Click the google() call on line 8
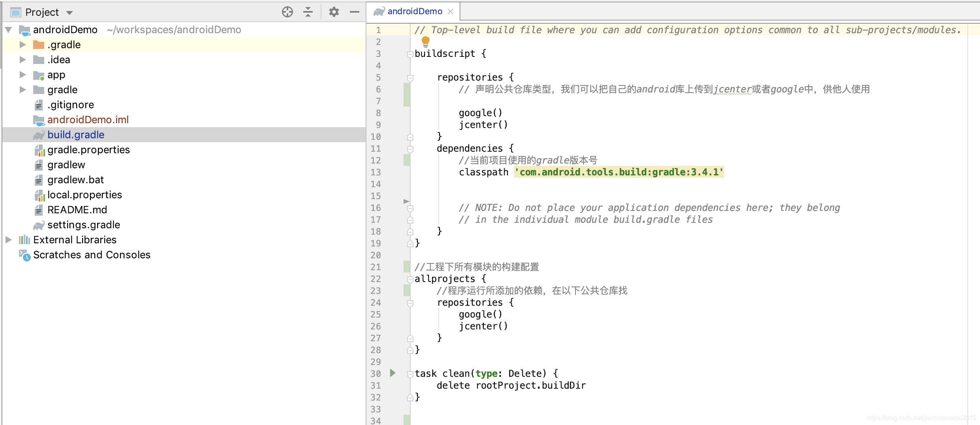The image size is (980, 425). 481,113
